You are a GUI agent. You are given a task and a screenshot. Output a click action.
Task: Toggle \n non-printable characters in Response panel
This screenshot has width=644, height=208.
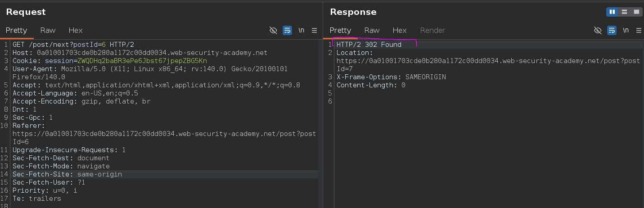pos(626,30)
